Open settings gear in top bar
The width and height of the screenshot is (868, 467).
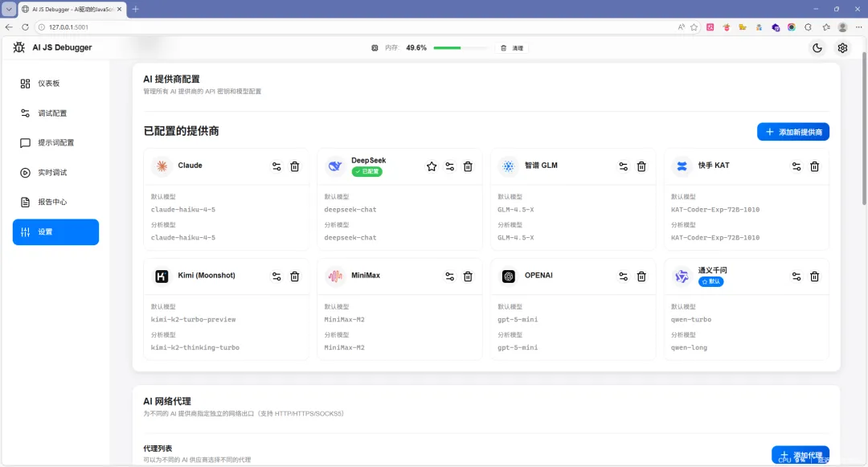(842, 48)
